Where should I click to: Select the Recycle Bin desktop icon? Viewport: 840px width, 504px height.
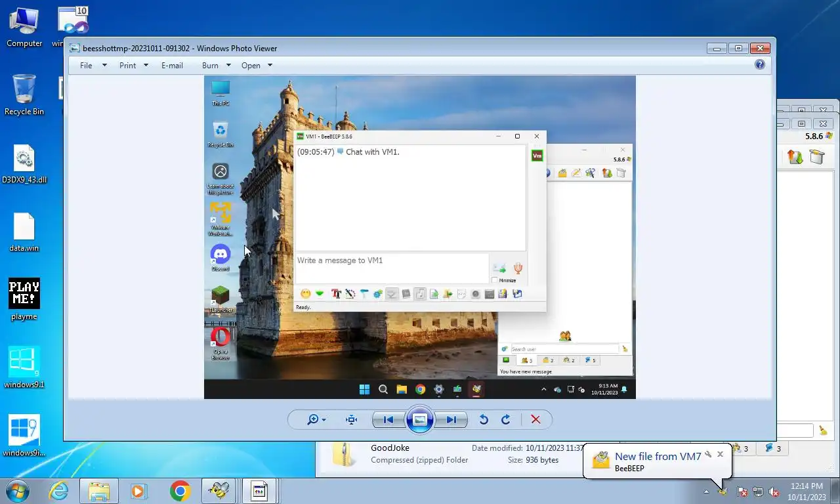point(24,95)
